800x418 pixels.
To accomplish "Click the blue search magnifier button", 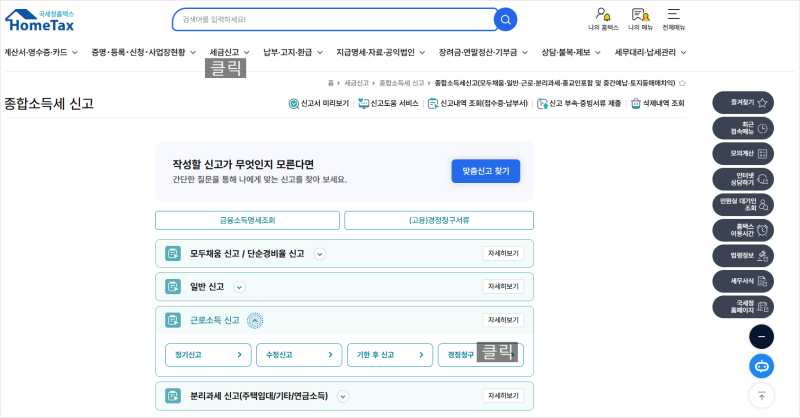I will point(505,19).
